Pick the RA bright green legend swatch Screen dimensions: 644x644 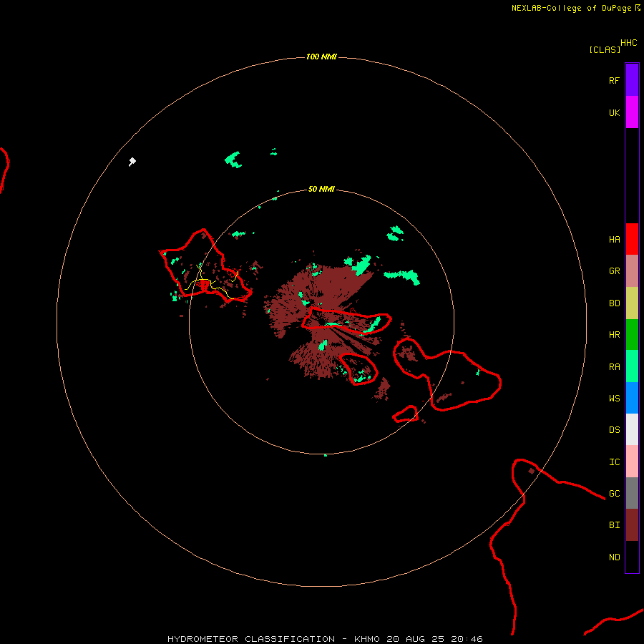pos(632,366)
